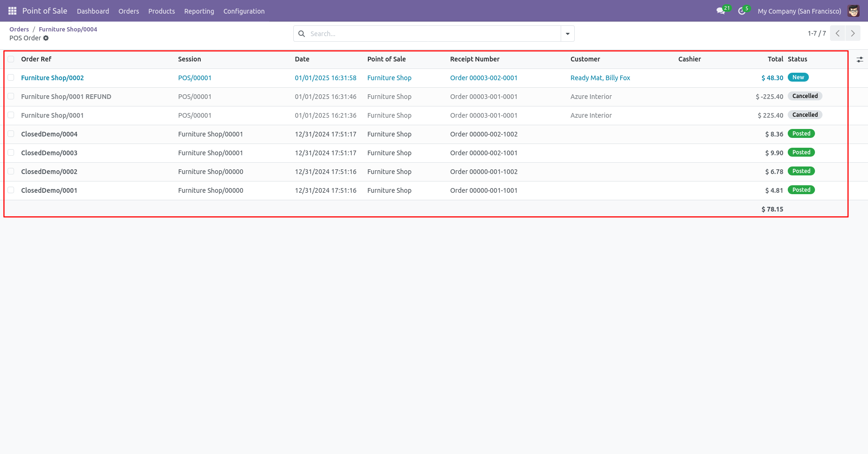
Task: Sort by Cashier column header
Action: pyautogui.click(x=690, y=59)
